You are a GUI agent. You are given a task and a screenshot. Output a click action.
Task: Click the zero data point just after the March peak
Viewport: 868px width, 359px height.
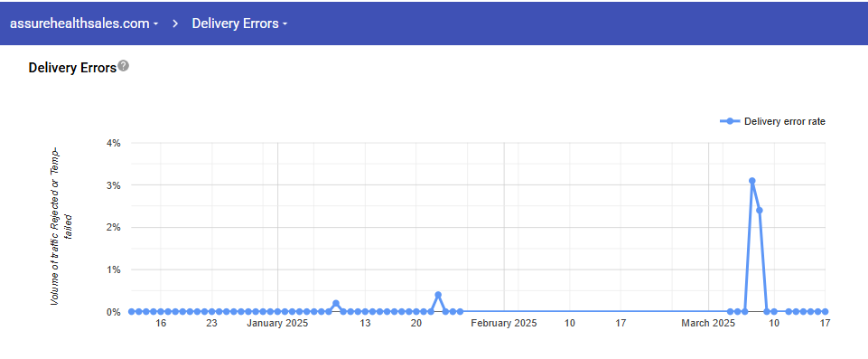coord(767,312)
